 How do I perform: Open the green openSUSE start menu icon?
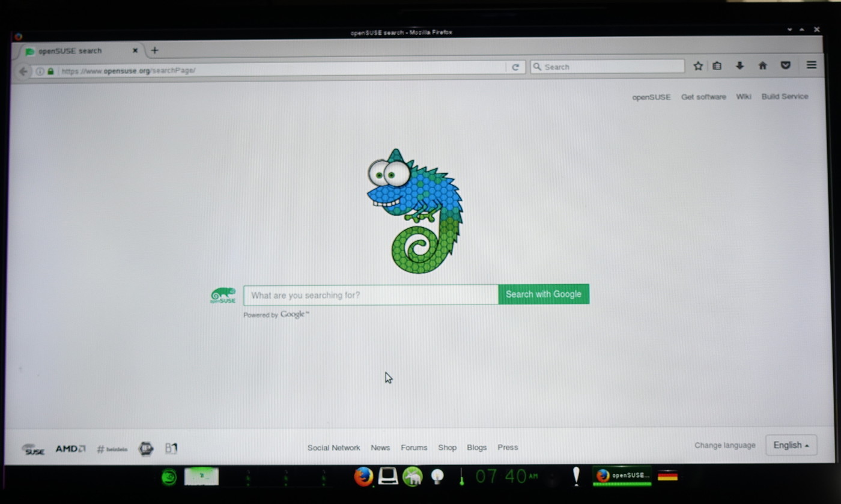click(x=169, y=477)
